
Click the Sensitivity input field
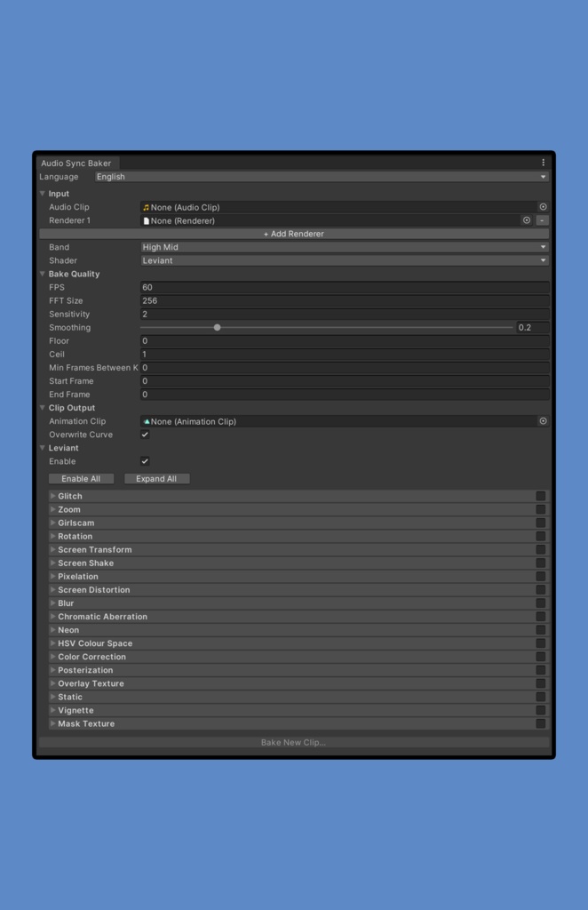click(345, 314)
